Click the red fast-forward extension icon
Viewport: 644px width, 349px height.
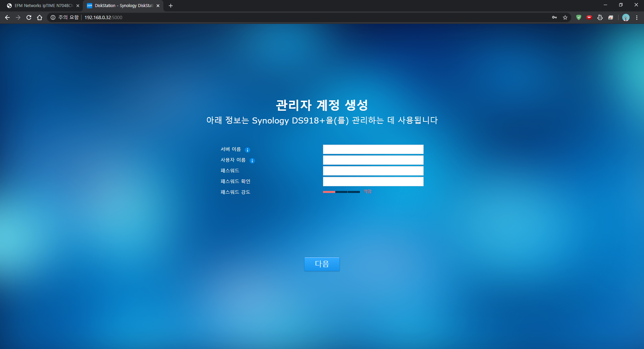point(589,17)
